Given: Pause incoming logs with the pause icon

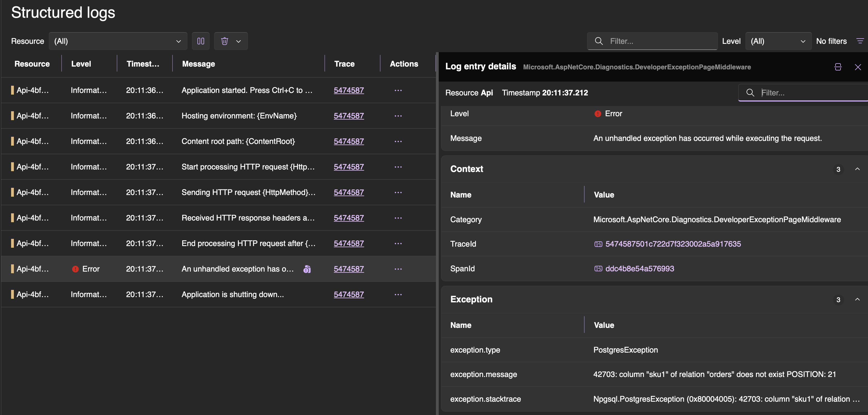Looking at the screenshot, I should click(200, 41).
